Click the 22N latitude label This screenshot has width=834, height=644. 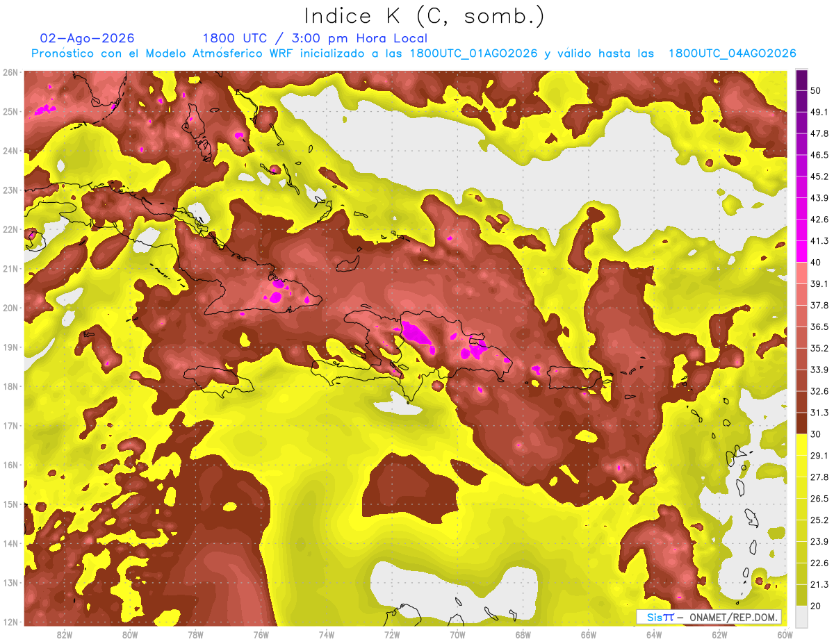(x=10, y=229)
